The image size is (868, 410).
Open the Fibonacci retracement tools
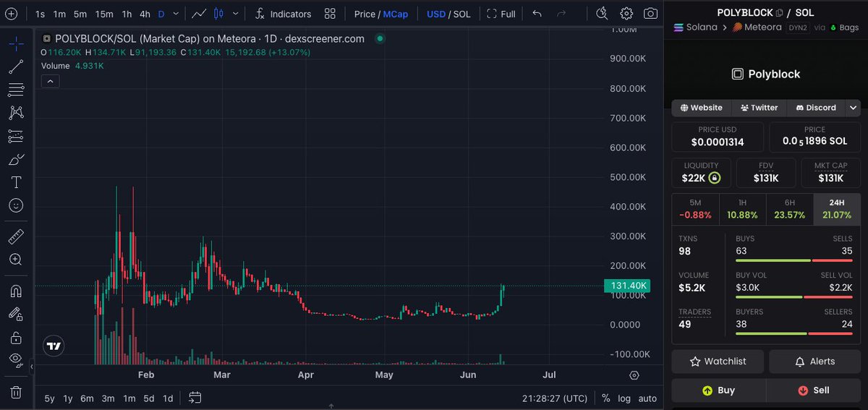16,90
